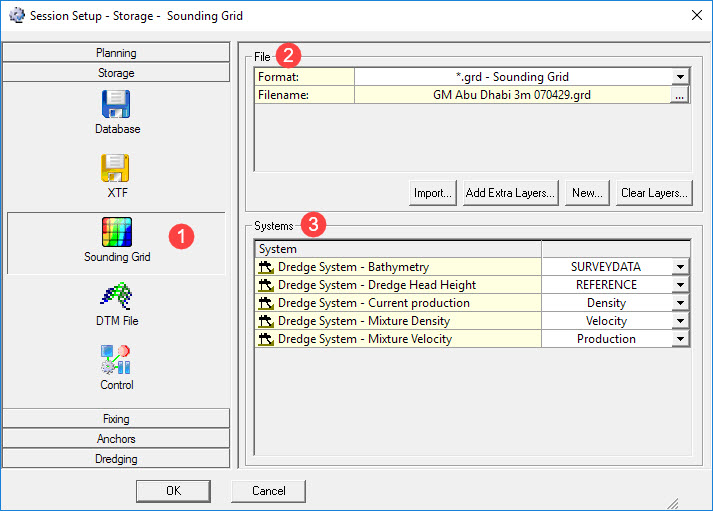
Task: Select 'Dredge System - Bathymetry' row
Action: pyautogui.click(x=398, y=267)
